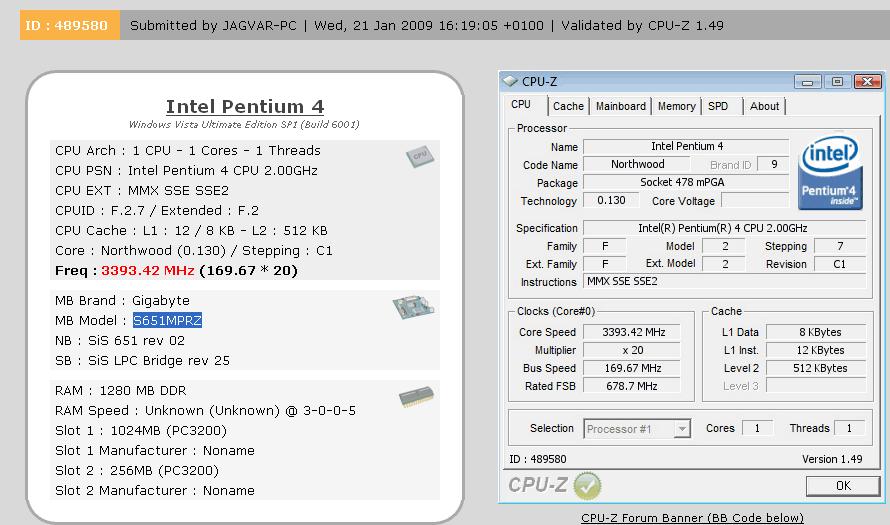The height and width of the screenshot is (525, 890).
Task: Open the Mainboard tab
Action: (x=620, y=106)
